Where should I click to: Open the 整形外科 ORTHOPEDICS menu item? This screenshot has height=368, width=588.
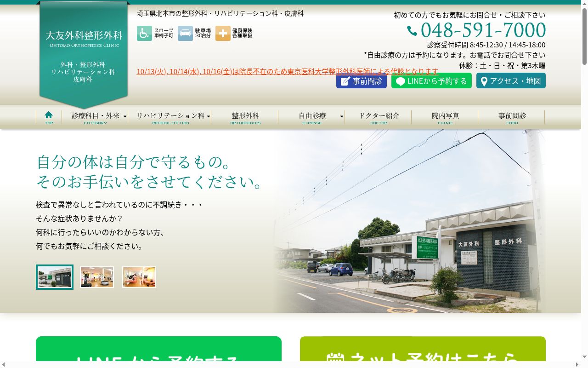[x=245, y=117]
